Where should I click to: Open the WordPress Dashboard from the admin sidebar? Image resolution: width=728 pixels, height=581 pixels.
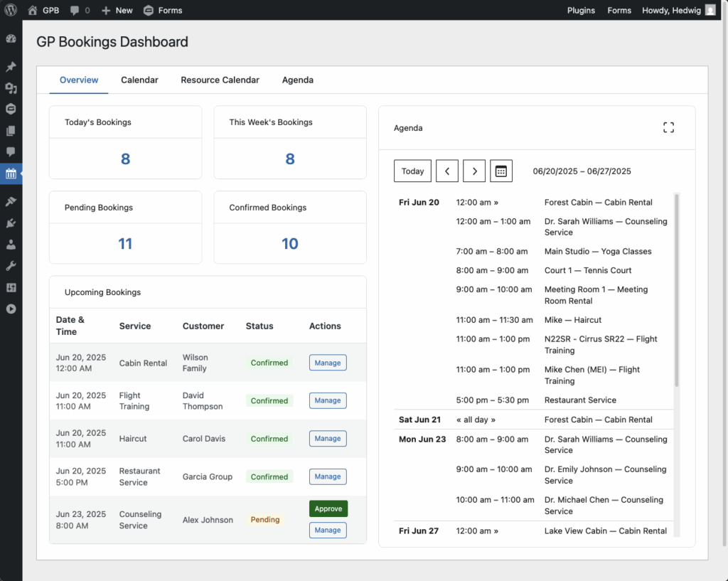pyautogui.click(x=11, y=38)
